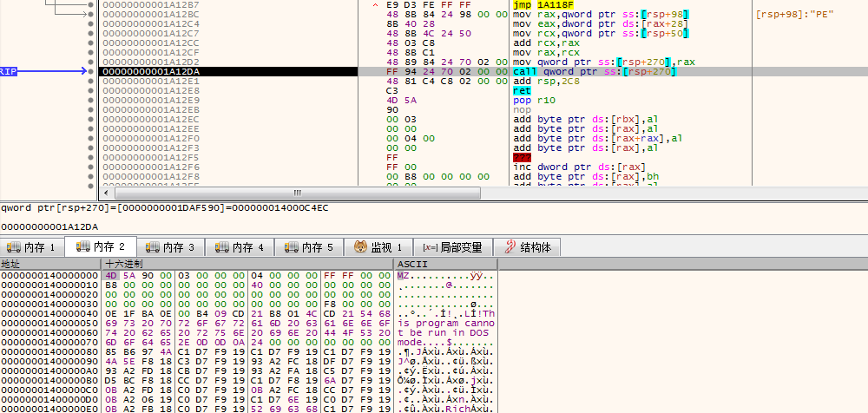The image size is (868, 413).
Task: Select dump address 0000000140000080
Action: [49, 351]
